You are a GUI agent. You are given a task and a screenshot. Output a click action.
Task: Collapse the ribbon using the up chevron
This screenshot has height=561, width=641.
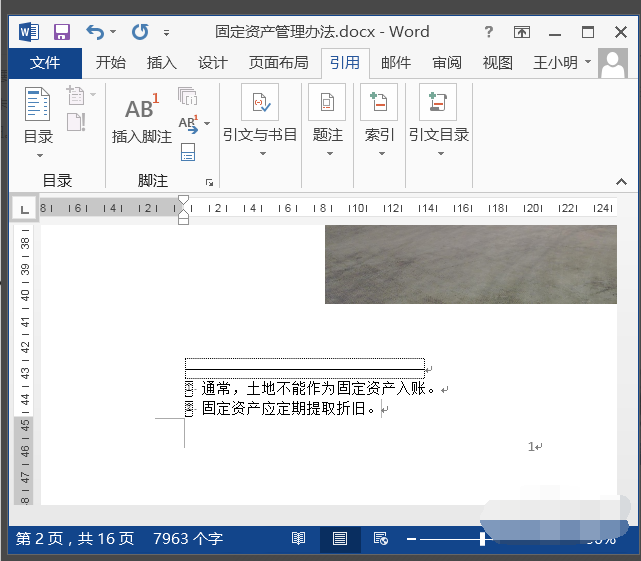pyautogui.click(x=621, y=182)
